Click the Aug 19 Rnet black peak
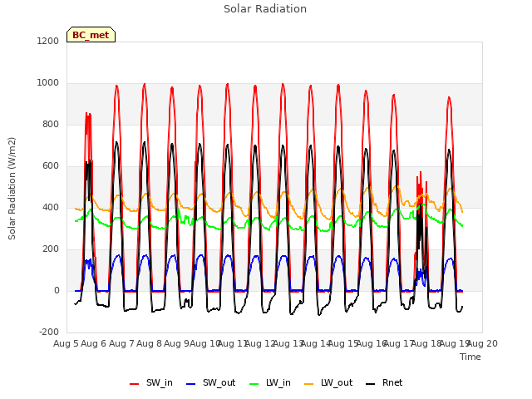The width and height of the screenshot is (532, 399). (449, 150)
